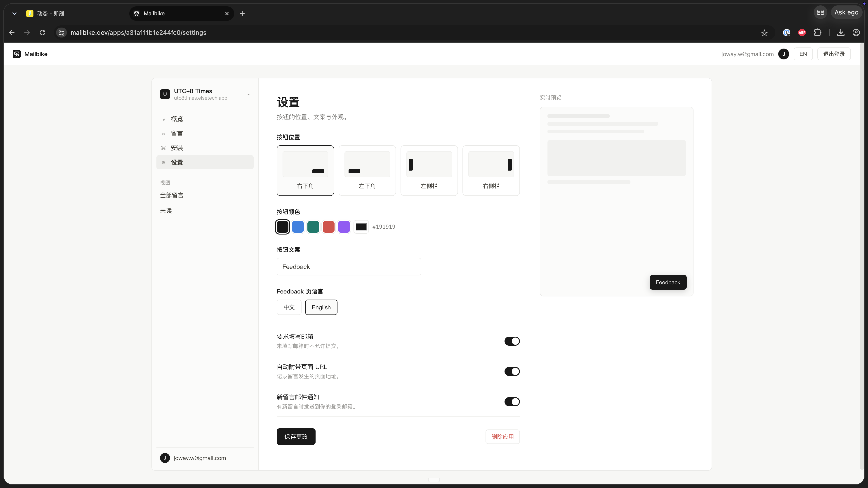This screenshot has width=868, height=488.
Task: Pick the red color swatch
Action: (x=328, y=227)
